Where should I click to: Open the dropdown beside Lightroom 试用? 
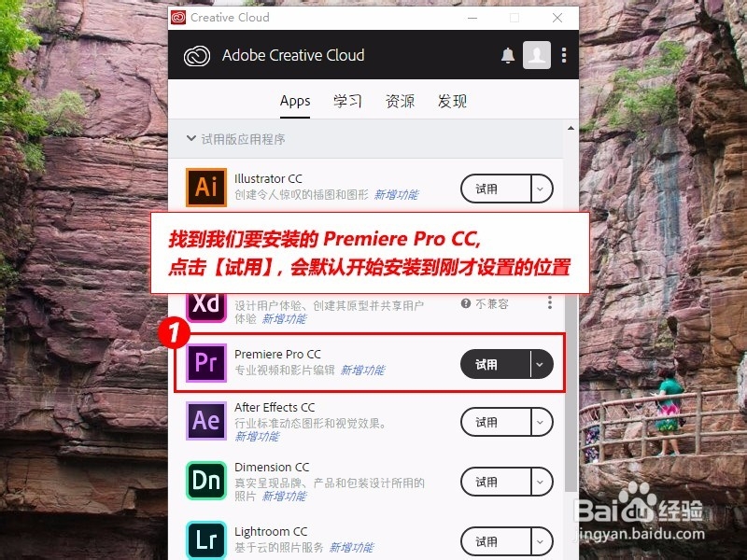[x=539, y=540]
